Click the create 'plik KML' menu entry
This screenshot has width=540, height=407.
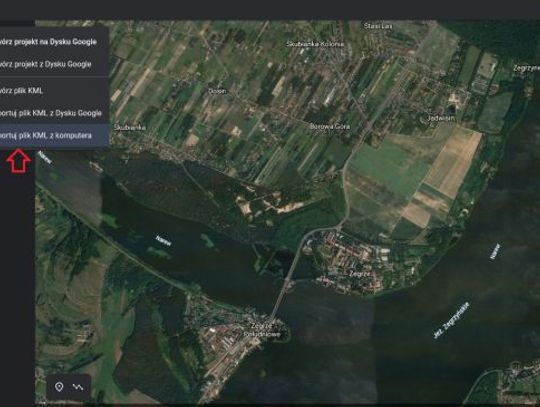(x=54, y=91)
